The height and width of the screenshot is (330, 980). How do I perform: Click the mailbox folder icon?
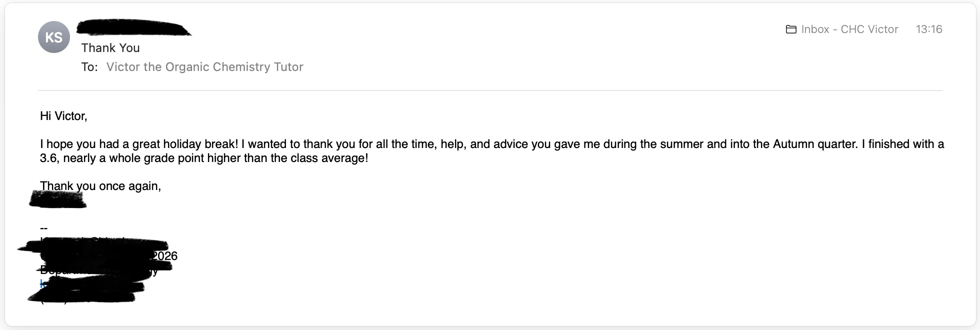(x=791, y=29)
